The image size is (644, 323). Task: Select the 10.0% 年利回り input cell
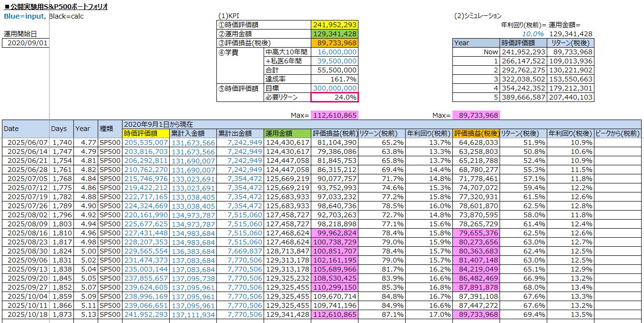tap(522, 34)
